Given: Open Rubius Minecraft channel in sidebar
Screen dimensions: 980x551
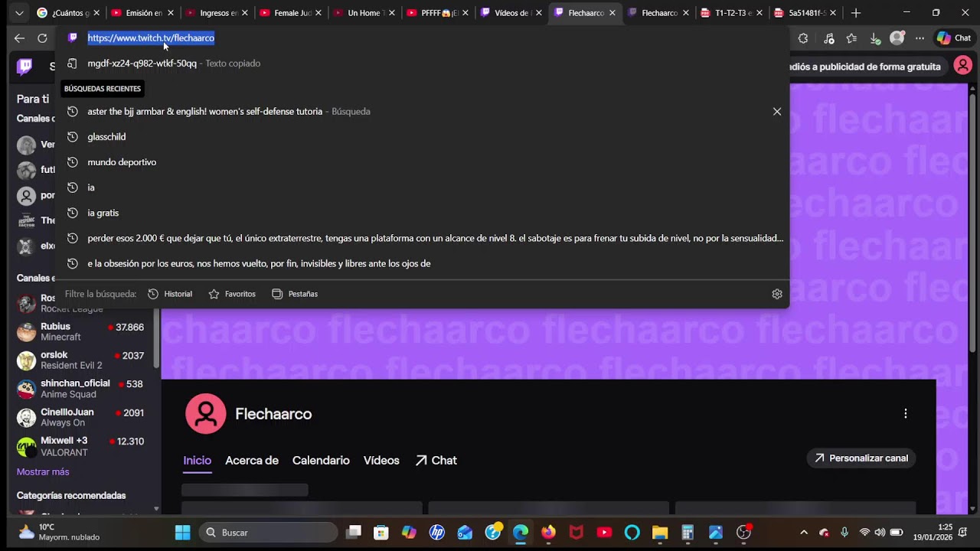Looking at the screenshot, I should pos(80,332).
